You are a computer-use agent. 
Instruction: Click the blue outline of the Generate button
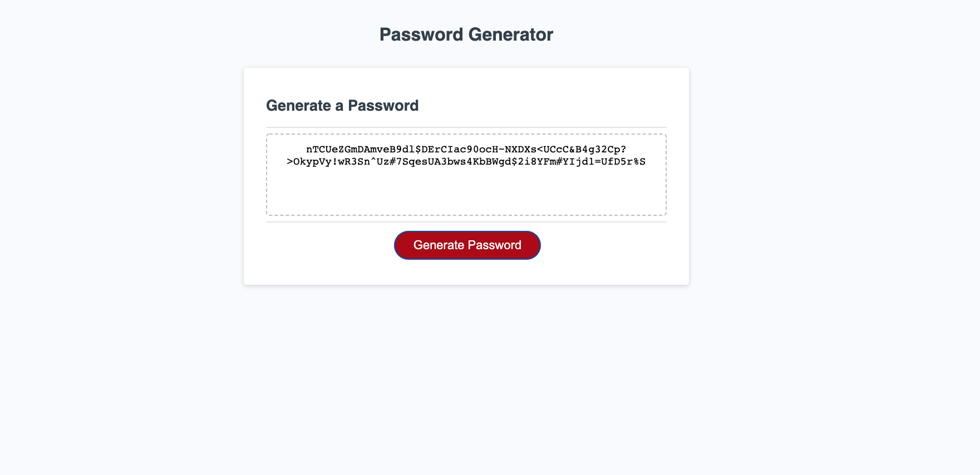(x=467, y=232)
